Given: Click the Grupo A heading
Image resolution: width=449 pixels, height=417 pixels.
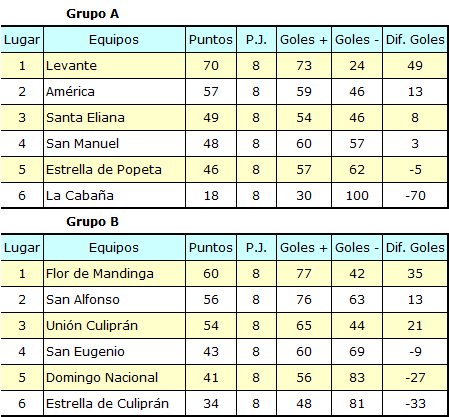Looking at the screenshot, I should pos(93,14).
